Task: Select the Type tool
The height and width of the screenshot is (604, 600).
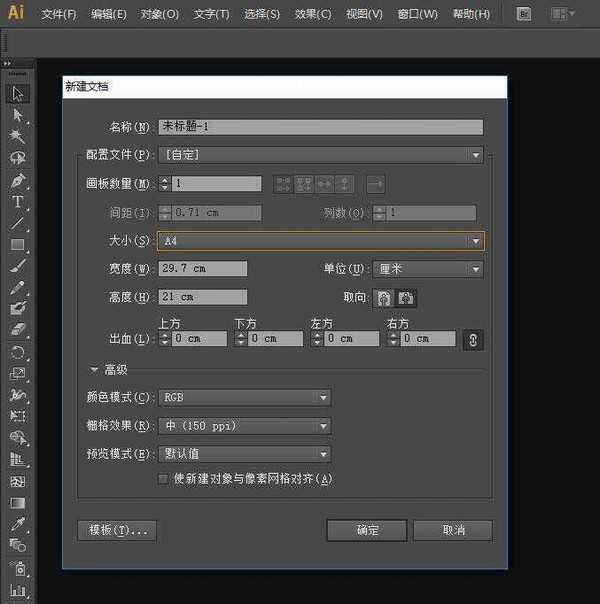Action: [x=17, y=201]
